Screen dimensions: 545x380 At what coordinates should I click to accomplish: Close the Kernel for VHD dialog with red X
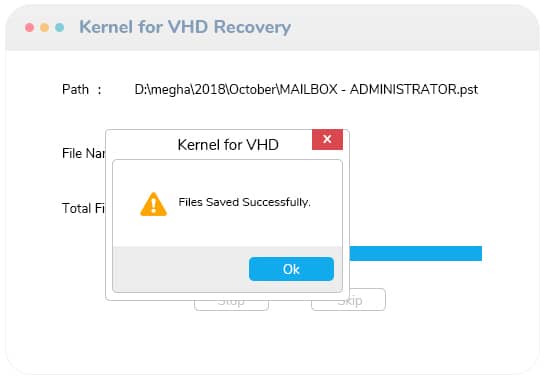click(x=327, y=139)
